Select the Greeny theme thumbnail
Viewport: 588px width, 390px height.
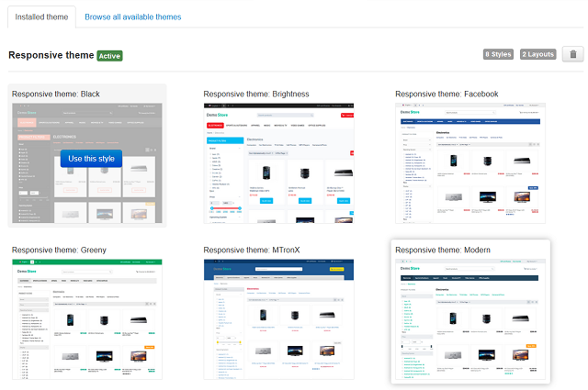pyautogui.click(x=87, y=319)
